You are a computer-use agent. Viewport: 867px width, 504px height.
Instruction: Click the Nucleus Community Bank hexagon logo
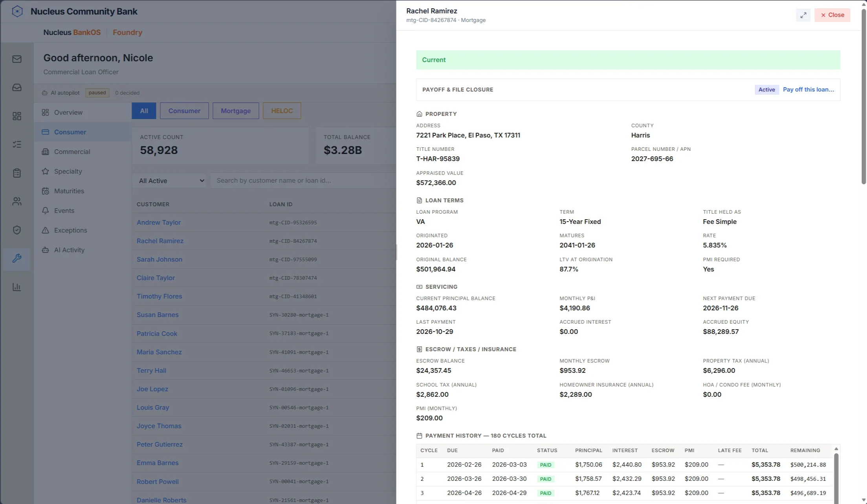17,11
